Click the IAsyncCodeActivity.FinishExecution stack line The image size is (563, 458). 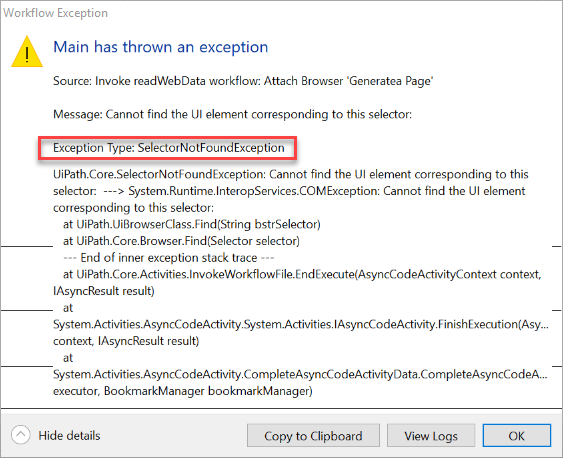pos(301,324)
